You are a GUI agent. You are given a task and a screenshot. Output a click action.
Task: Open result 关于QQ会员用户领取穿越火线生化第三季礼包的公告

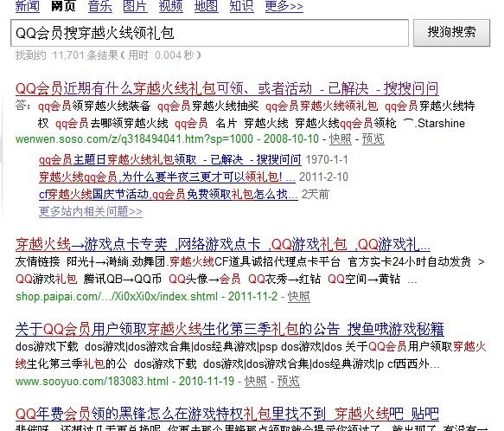230,329
